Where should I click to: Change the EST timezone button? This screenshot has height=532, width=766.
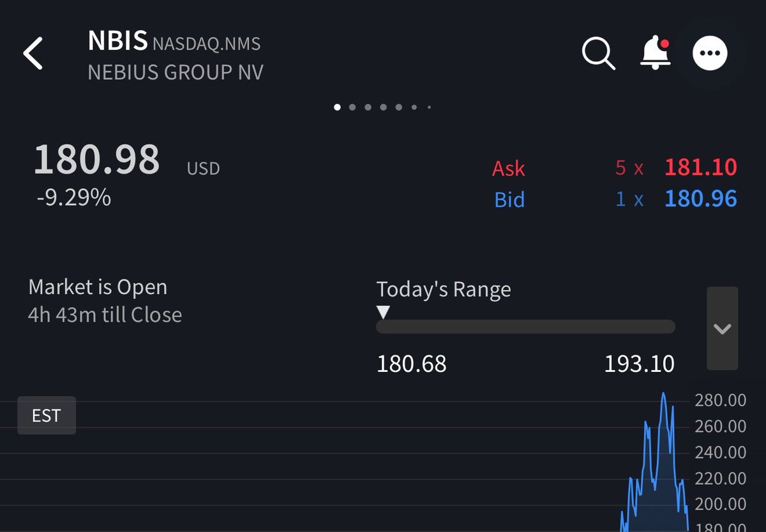coord(47,415)
